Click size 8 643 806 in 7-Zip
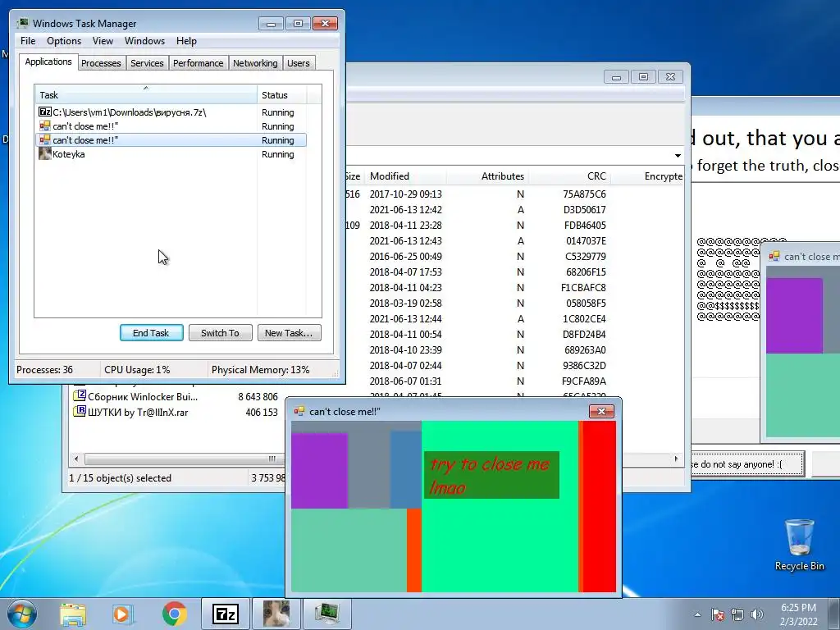Viewport: 840px width, 630px height. [x=258, y=397]
